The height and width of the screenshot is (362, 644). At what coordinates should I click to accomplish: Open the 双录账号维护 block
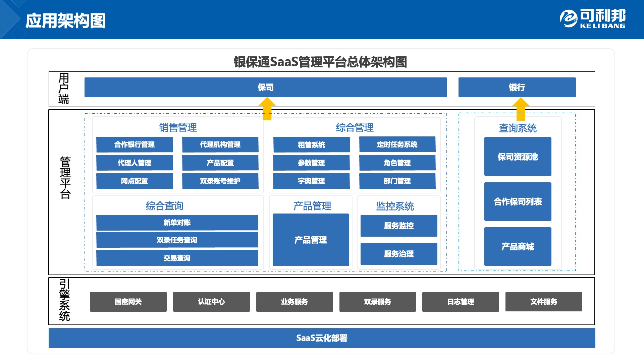[x=220, y=181]
